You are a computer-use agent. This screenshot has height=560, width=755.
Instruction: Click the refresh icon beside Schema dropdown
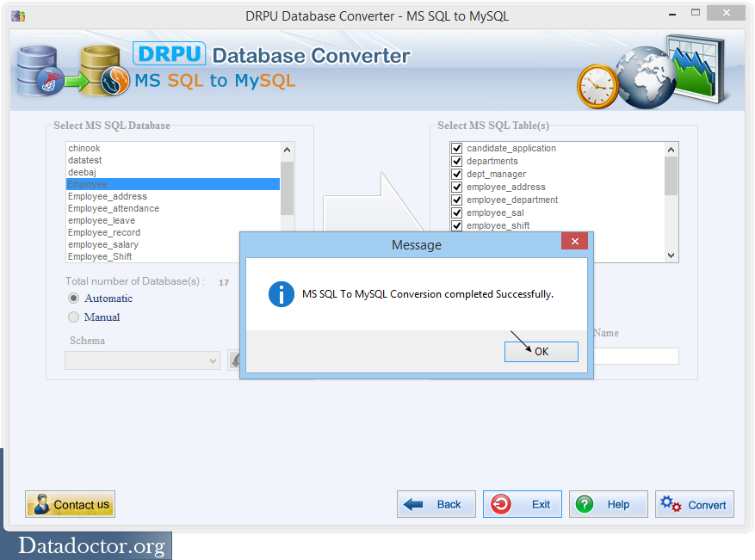234,360
